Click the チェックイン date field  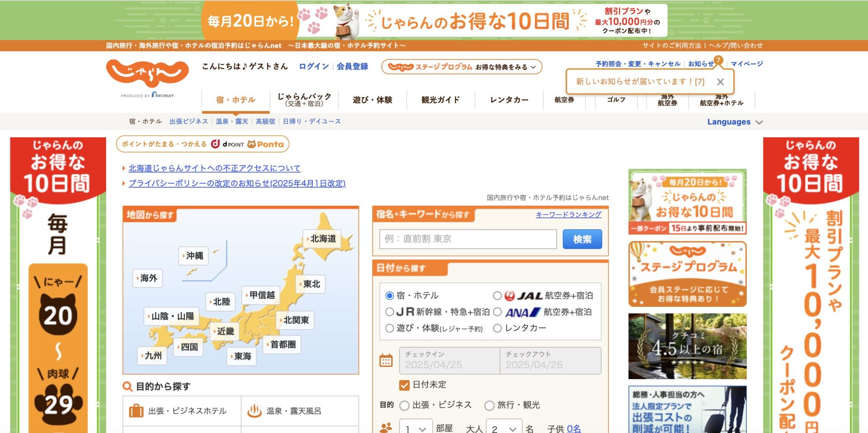(449, 361)
